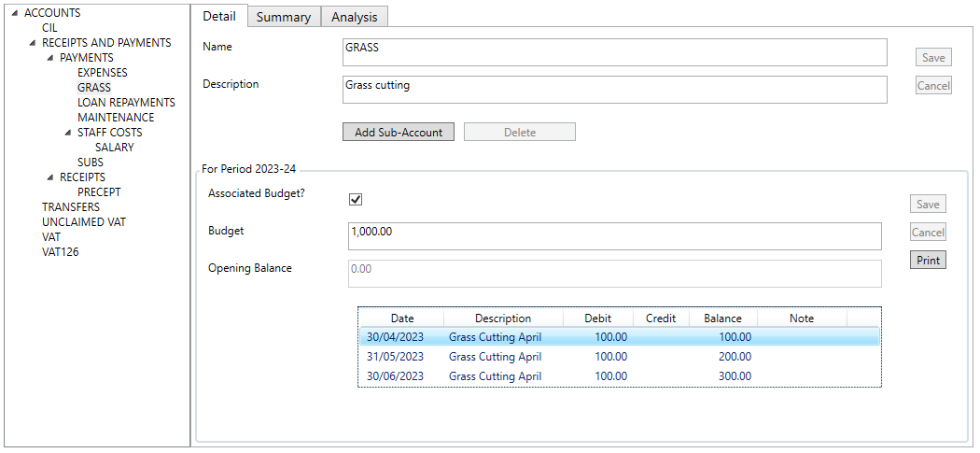Collapse the PAYMENTS node arrow
This screenshot has height=453, width=980.
[x=51, y=58]
